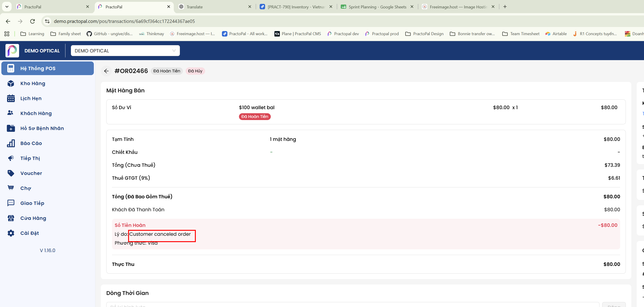Close the Sprint Planning tab
644x307 pixels.
(412, 7)
